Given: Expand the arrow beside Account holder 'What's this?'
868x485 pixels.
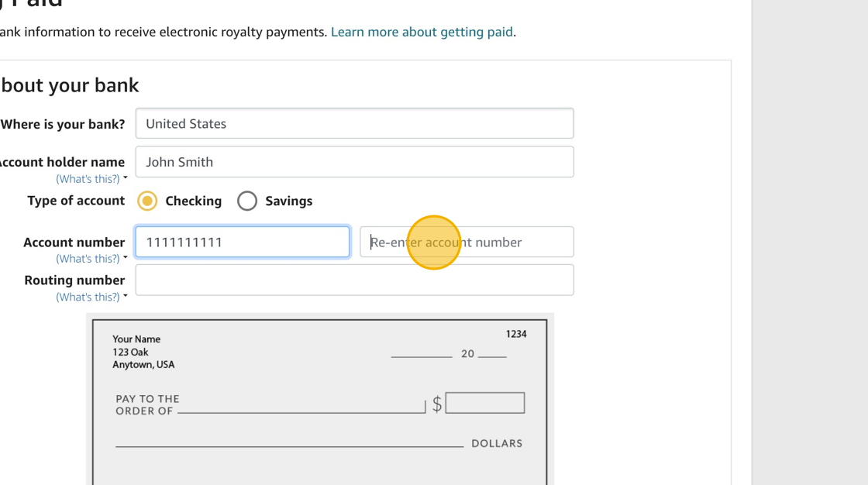Looking at the screenshot, I should coord(126,178).
